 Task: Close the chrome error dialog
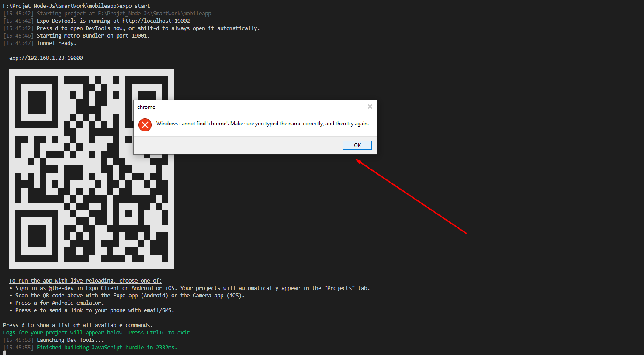pos(370,107)
